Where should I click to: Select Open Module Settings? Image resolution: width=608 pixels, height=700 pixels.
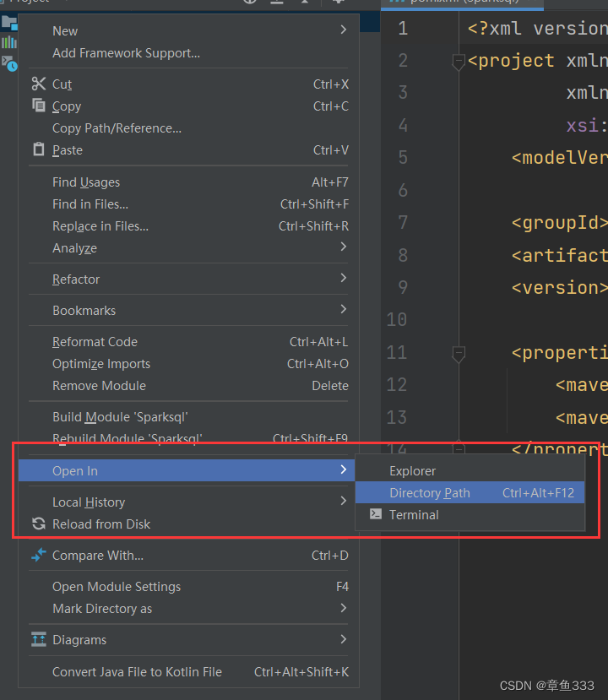188,586
